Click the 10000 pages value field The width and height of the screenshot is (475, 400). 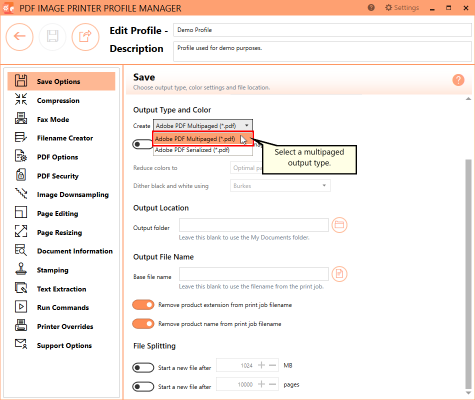click(247, 384)
